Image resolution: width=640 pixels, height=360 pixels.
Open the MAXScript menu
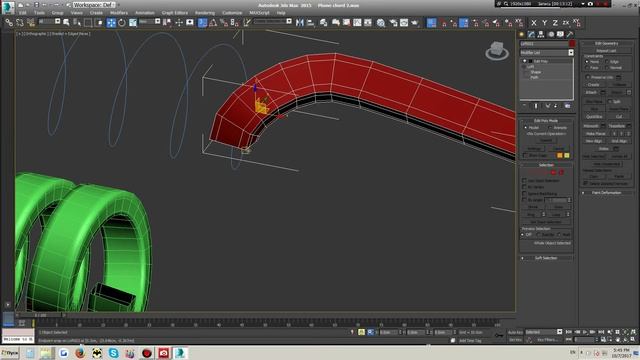point(259,13)
